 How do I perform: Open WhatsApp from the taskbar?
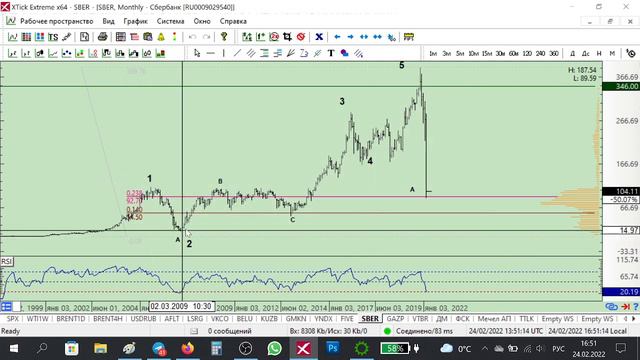coord(274,348)
